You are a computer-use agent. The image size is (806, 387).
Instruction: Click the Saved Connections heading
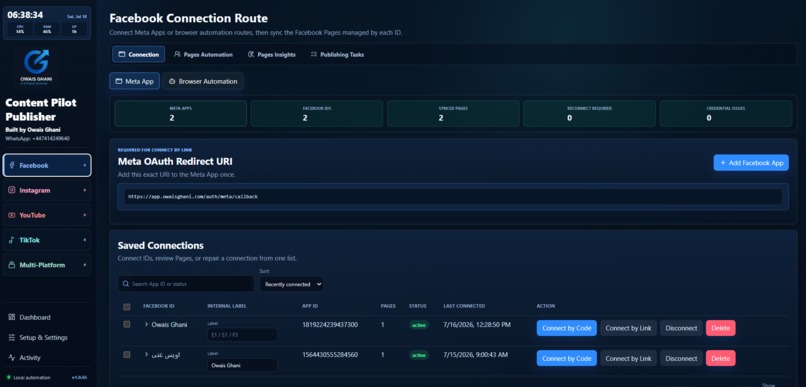[160, 245]
